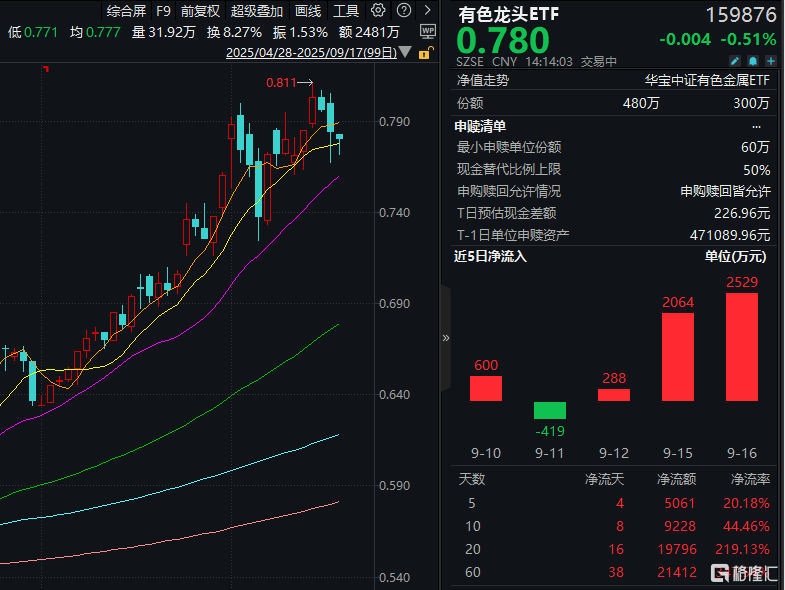Image resolution: width=785 pixels, height=590 pixels.
Task: Click the 60-day row 21412 net flow
Action: click(677, 572)
